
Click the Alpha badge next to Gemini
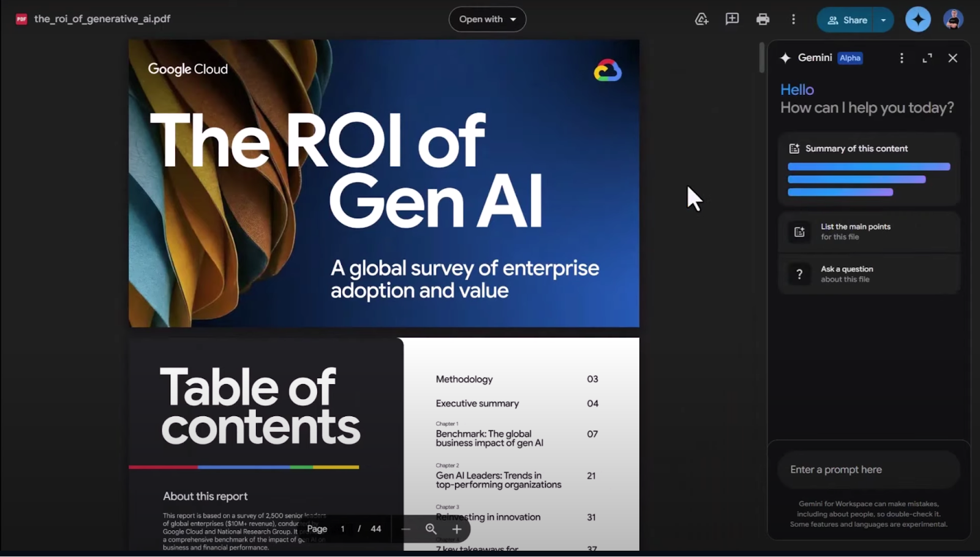point(850,58)
